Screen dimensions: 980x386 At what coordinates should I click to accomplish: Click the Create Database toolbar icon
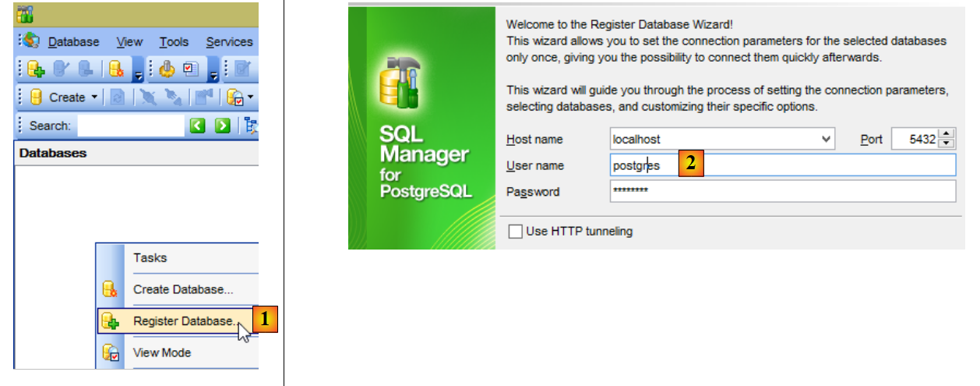(x=115, y=69)
